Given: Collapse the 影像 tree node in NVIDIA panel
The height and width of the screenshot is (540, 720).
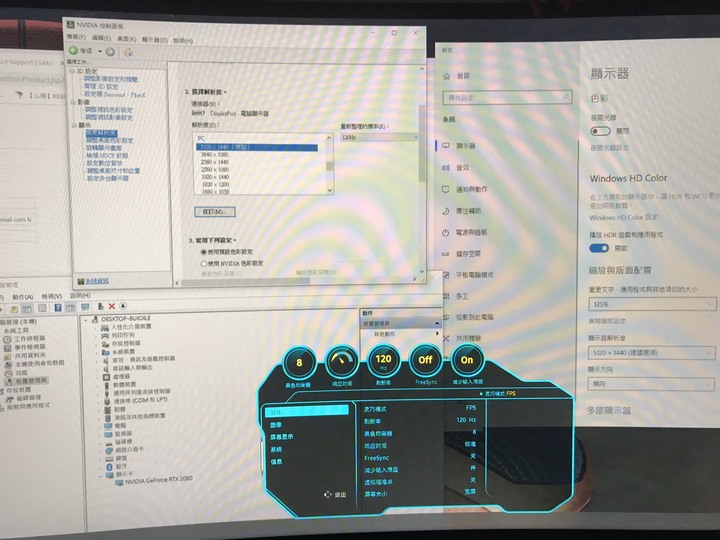Looking at the screenshot, I should point(73,102).
